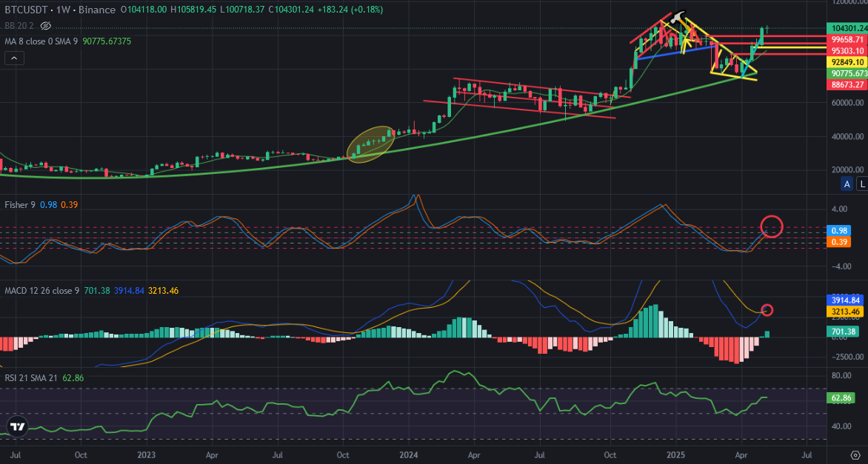Viewport: 868px width, 464px height.
Task: Click the red 99658.71 price label
Action: (845, 39)
